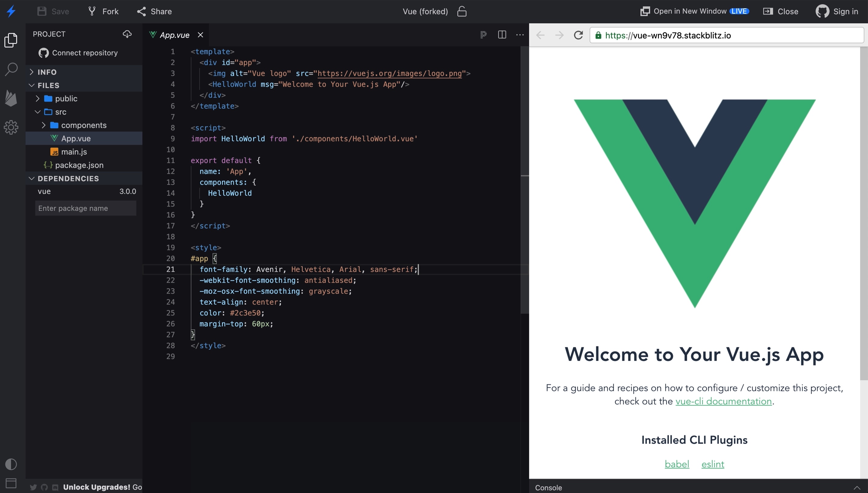Open the editor more actions ellipsis
The height and width of the screenshot is (493, 868).
520,34
